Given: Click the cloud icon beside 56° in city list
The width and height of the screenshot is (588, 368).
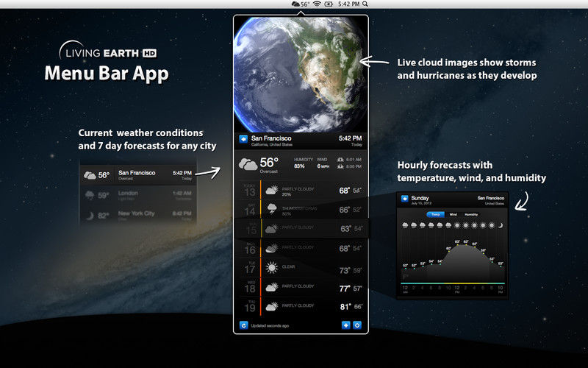Looking at the screenshot, I should point(90,175).
